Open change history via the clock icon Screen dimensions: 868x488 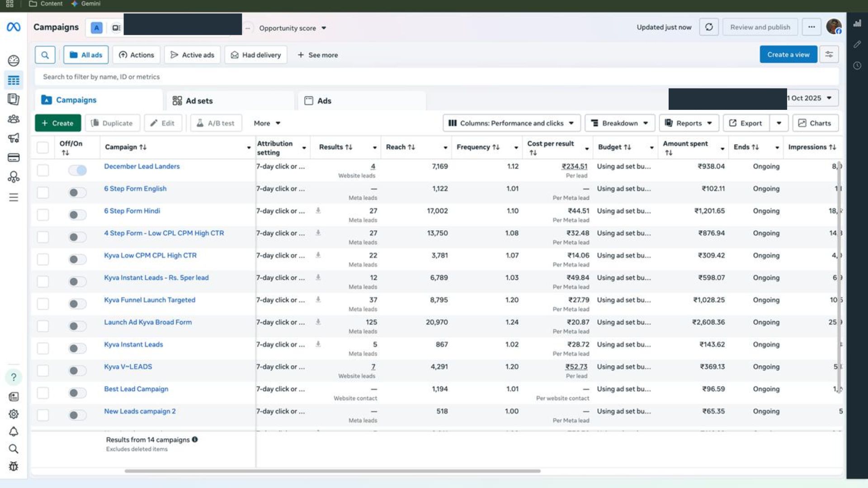coord(857,66)
